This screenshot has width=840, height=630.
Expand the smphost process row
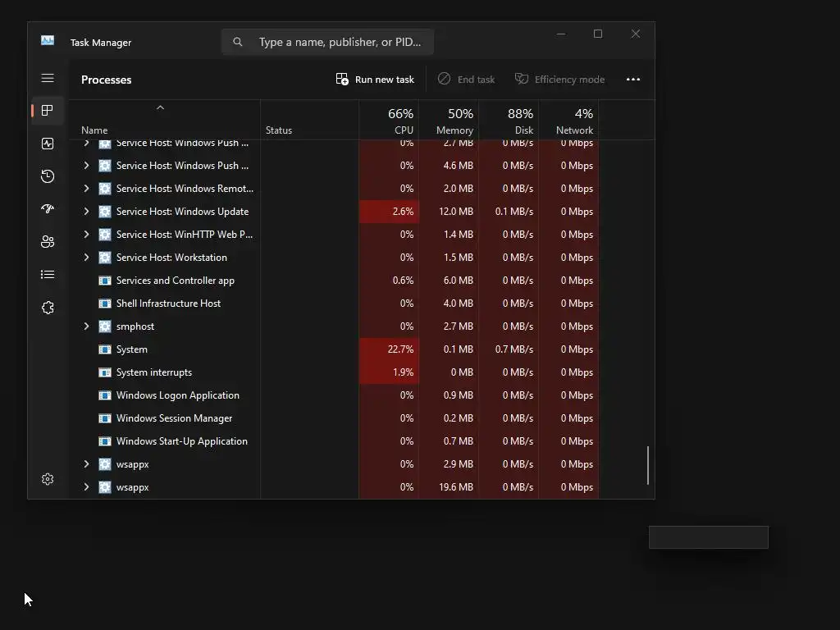[x=86, y=326]
